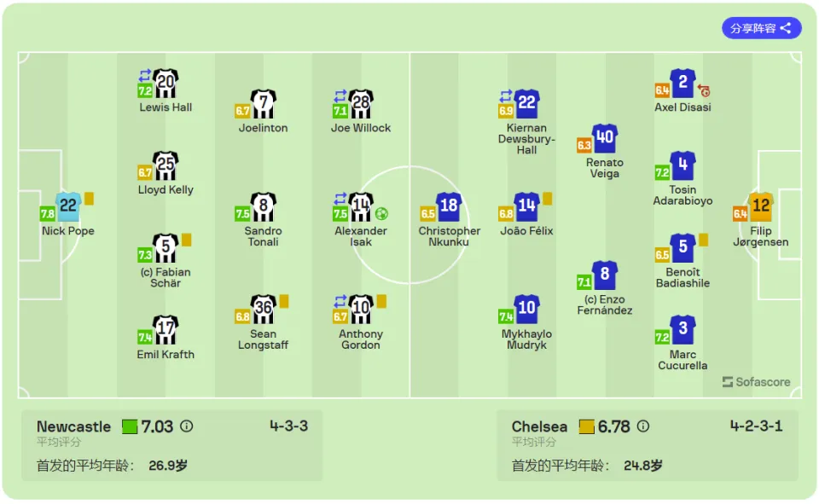Click Chelsea's yellow rating color square
The width and height of the screenshot is (819, 504).
click(x=587, y=426)
